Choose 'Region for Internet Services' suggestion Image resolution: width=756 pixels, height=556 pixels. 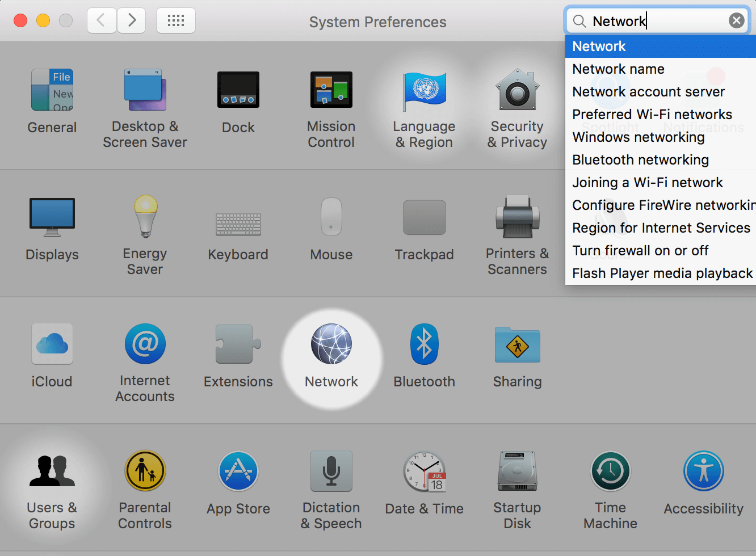[x=661, y=228]
